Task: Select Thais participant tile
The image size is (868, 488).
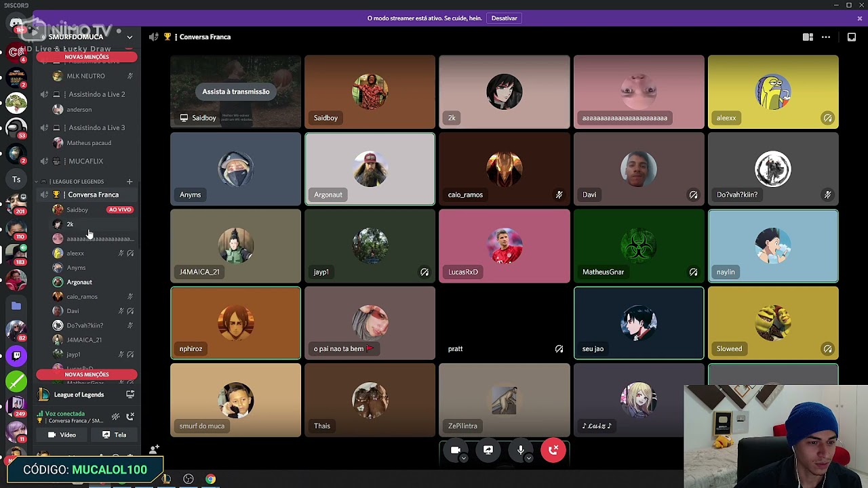Action: point(370,400)
